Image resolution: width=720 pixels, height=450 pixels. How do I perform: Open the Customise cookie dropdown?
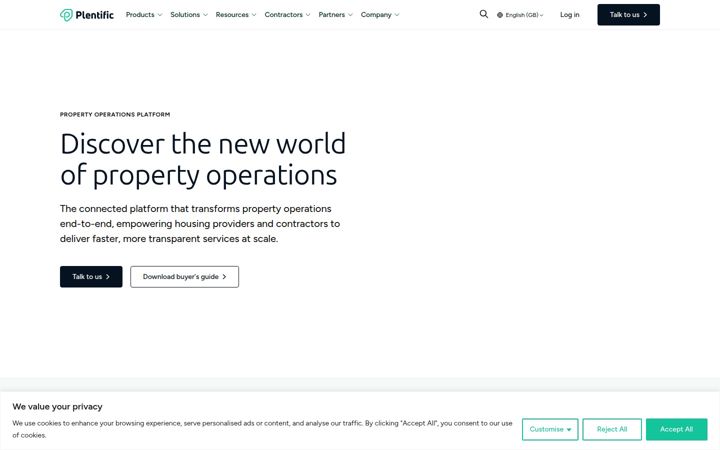pyautogui.click(x=550, y=429)
